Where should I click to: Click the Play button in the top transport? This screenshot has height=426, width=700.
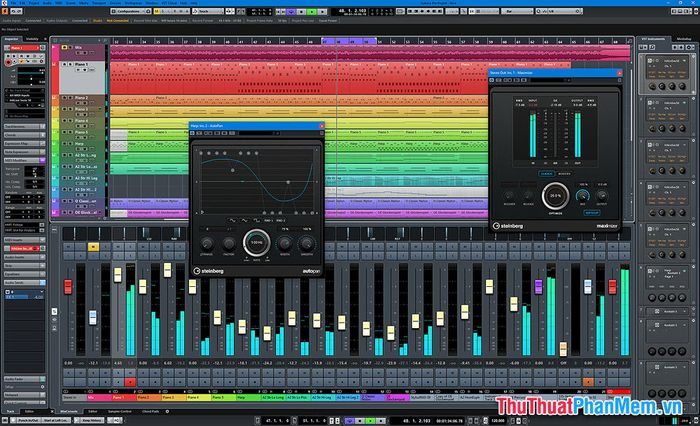(312, 11)
